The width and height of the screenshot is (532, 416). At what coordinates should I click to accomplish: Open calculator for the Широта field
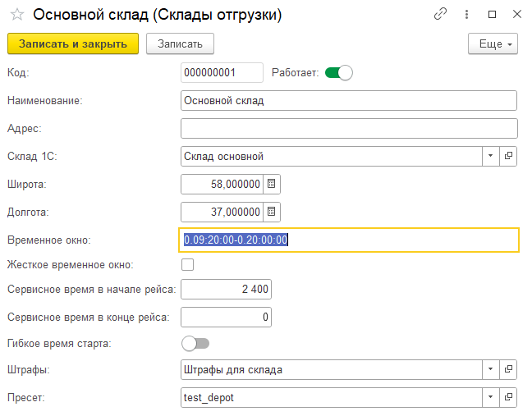[x=273, y=184]
